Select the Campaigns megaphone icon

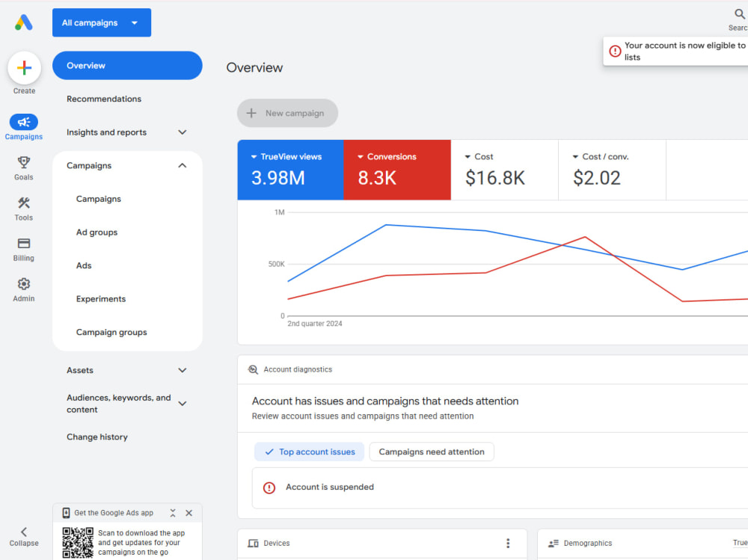coord(24,122)
